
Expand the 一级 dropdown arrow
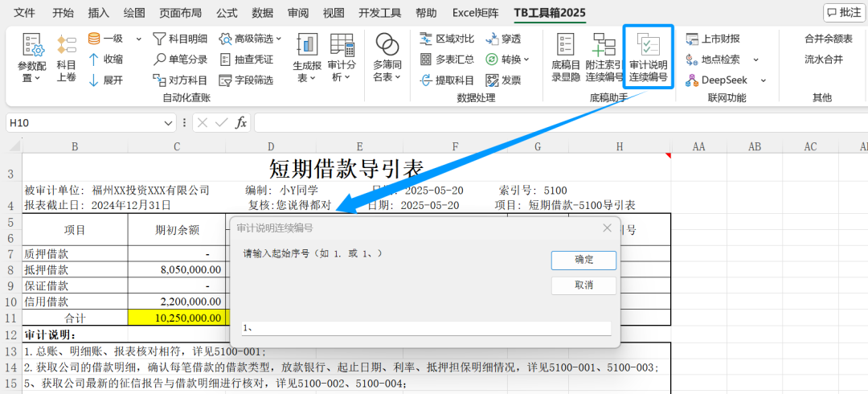(139, 39)
